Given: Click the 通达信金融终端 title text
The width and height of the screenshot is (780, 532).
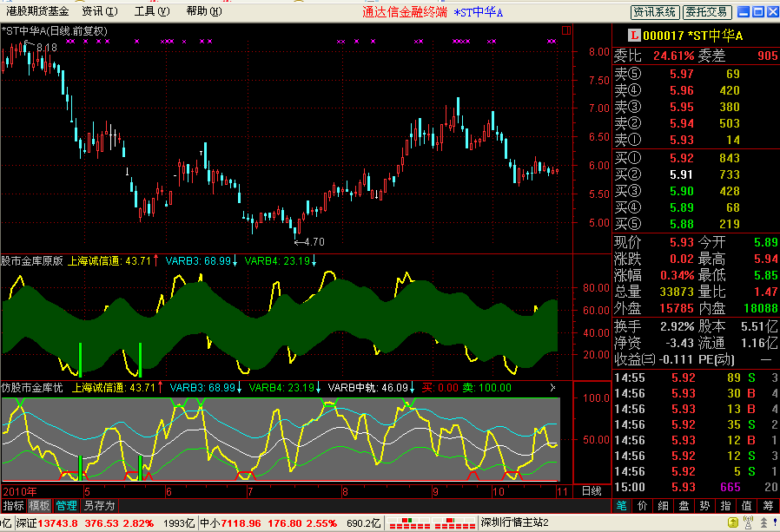Looking at the screenshot, I should 405,12.
